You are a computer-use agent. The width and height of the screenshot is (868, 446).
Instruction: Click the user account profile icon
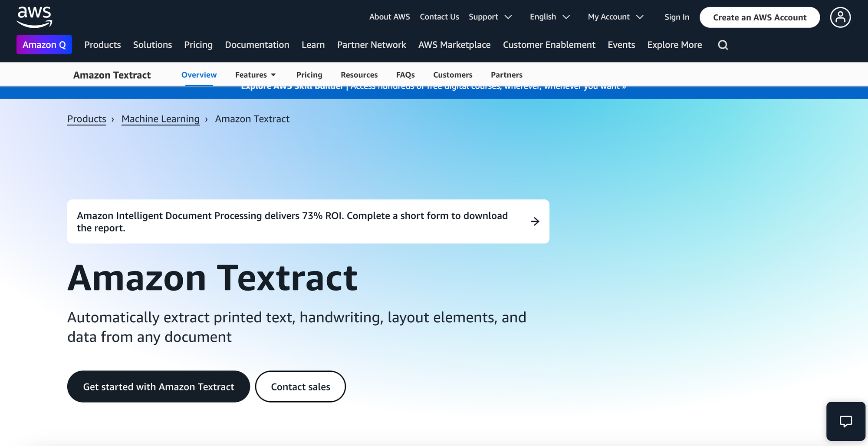tap(841, 17)
